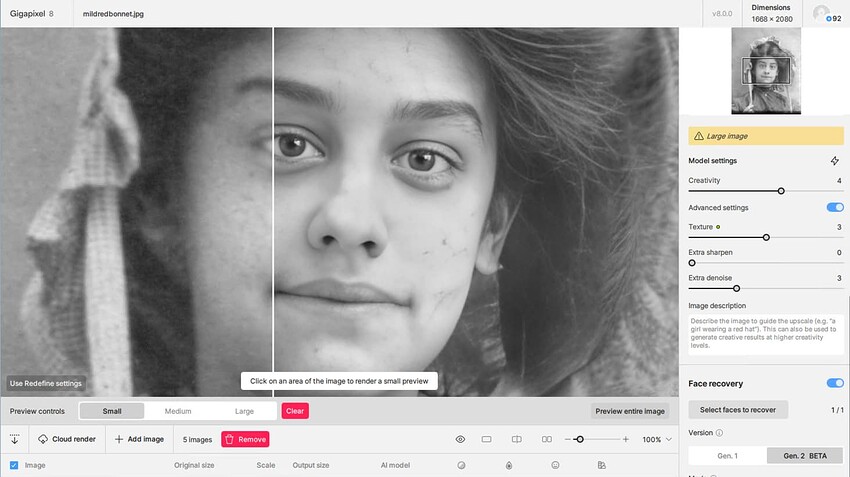Click the Add image button
850x477 pixels.
(139, 439)
